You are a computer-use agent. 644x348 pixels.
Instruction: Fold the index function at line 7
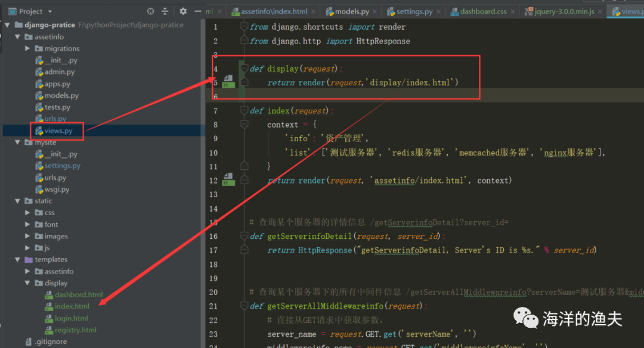coord(244,110)
